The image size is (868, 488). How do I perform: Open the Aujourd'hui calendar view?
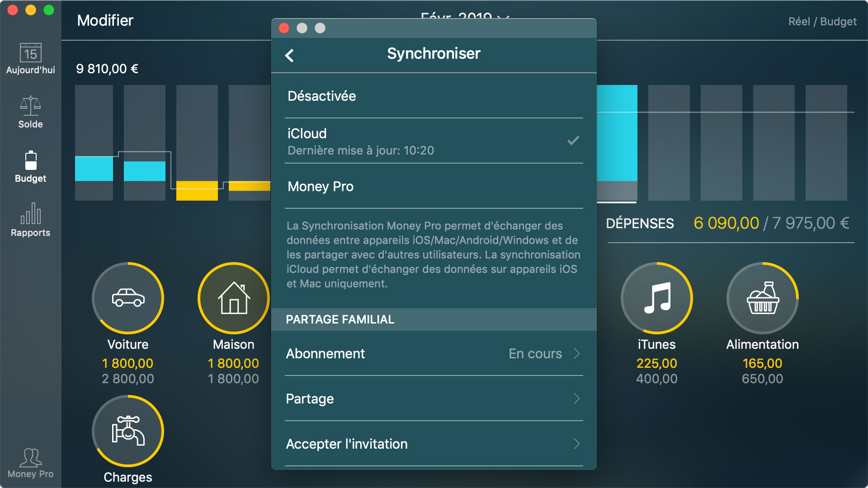30,59
